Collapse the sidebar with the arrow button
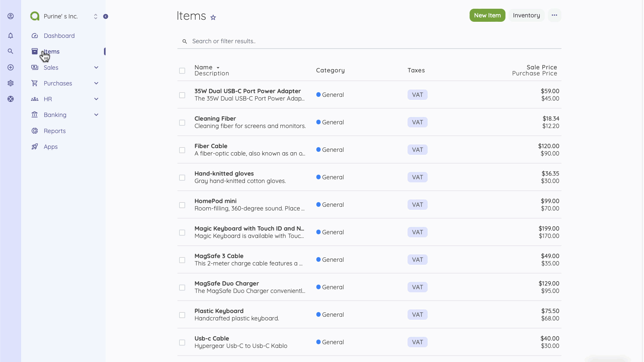This screenshot has width=644, height=362. 106,16
